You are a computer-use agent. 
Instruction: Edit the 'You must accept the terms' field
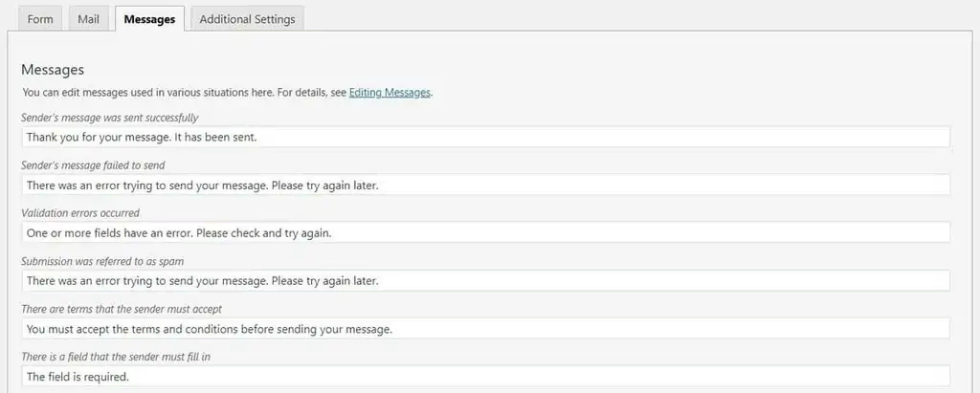point(485,329)
